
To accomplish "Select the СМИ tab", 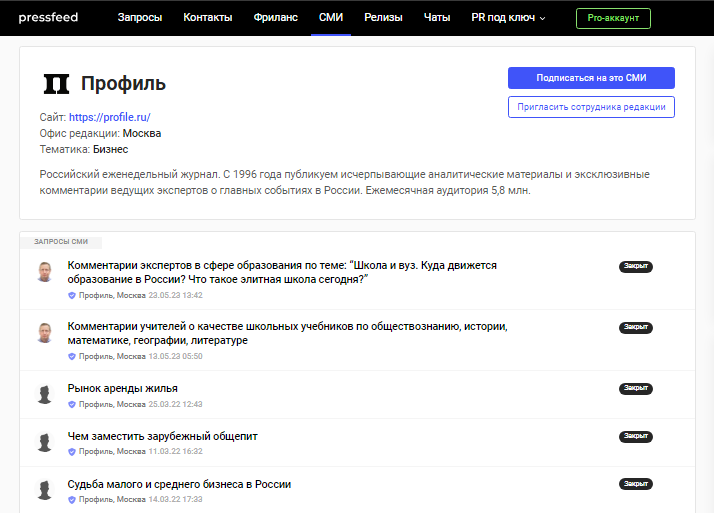I will tap(331, 17).
